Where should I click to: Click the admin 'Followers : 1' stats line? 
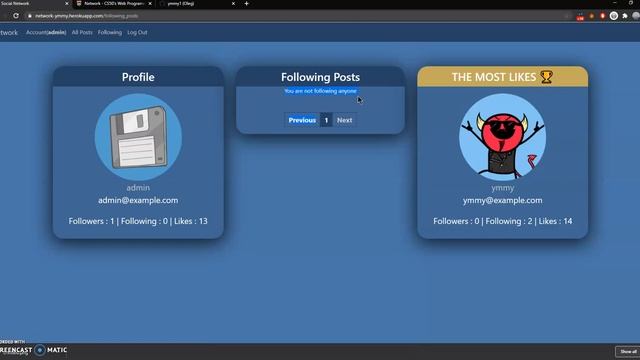point(138,221)
